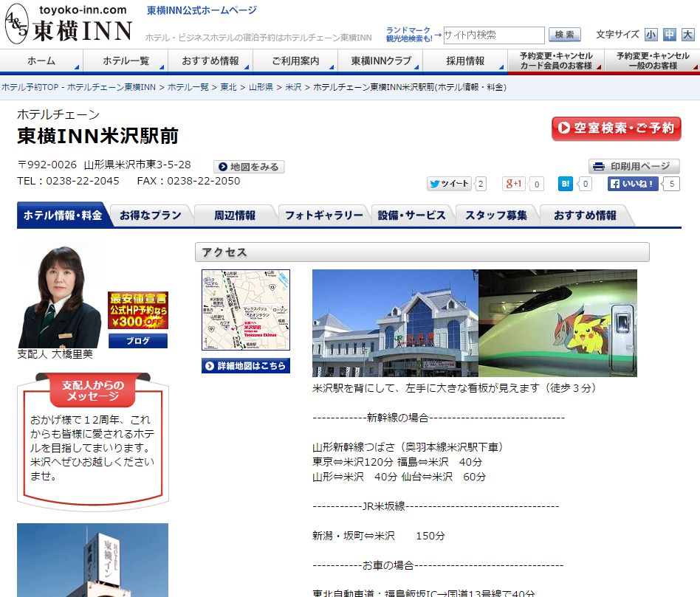Click the 詳細地図はこちら button
The image size is (700, 597).
point(246,366)
